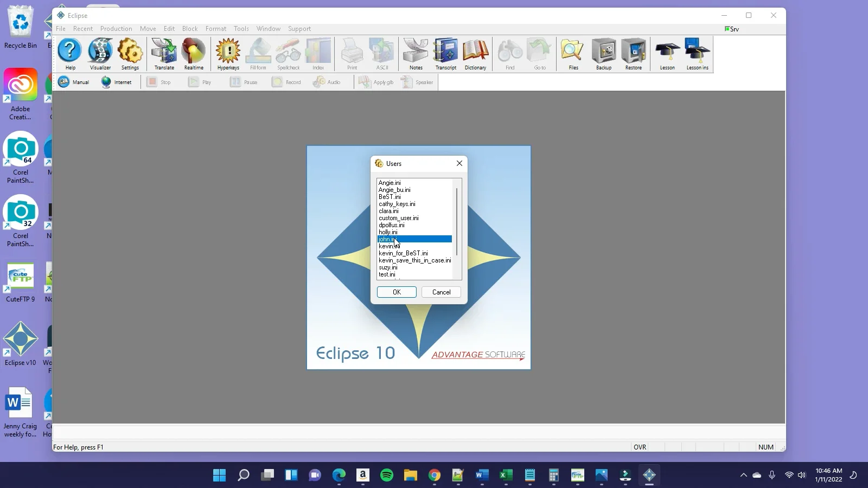Toggle the Speaker audio control
868x488 pixels.
coord(417,82)
